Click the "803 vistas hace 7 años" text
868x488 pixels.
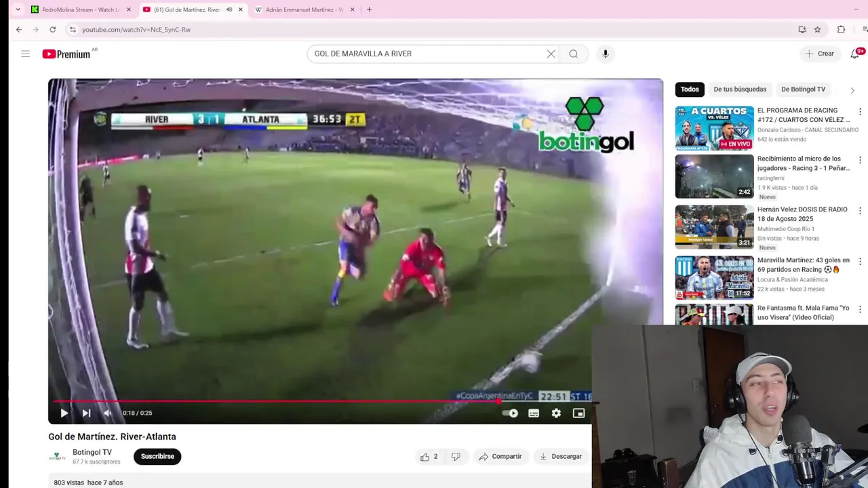[88, 483]
